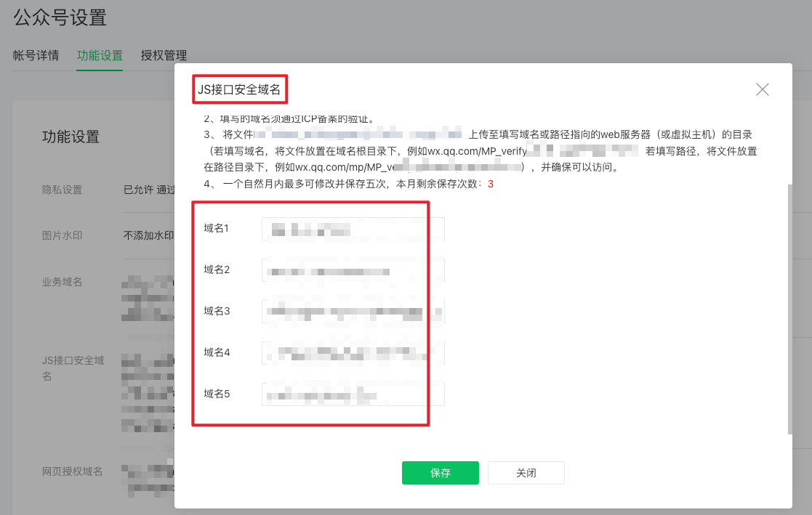Click the green 保存 button
Viewport: 812px width, 515px height.
coord(441,473)
